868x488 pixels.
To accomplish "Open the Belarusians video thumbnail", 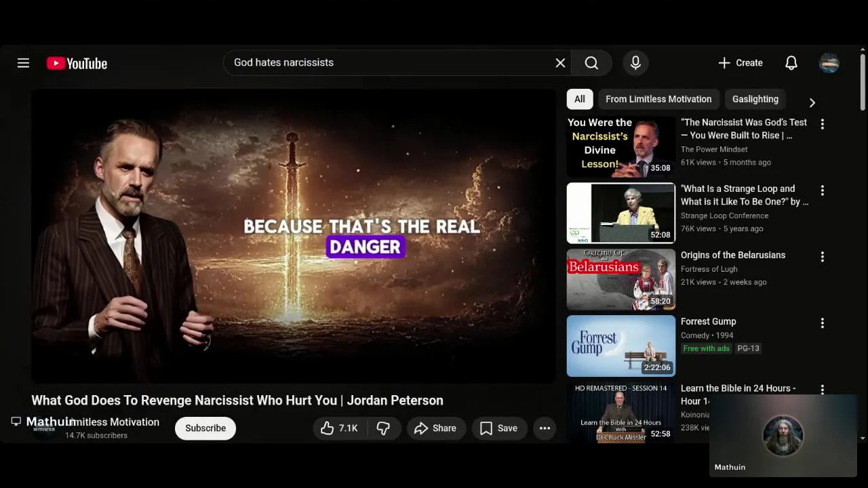I will [621, 279].
